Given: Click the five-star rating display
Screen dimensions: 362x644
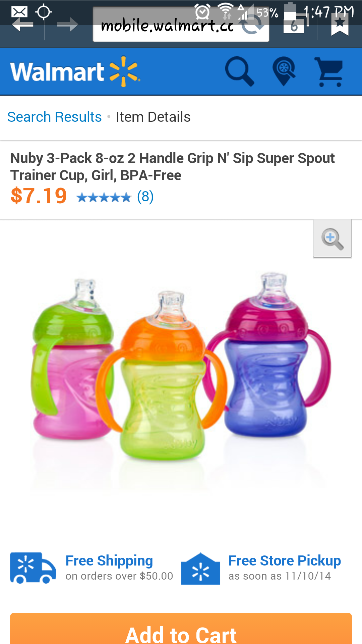Looking at the screenshot, I should coord(104,197).
